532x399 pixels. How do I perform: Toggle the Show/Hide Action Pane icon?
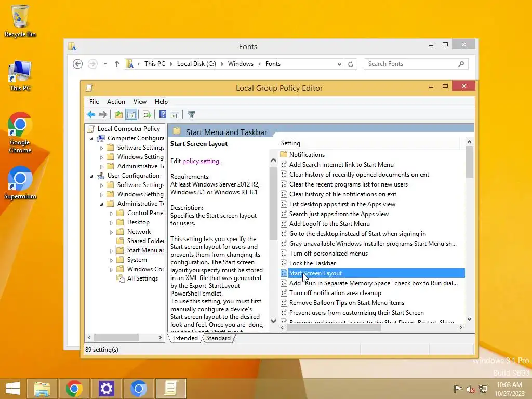click(175, 115)
